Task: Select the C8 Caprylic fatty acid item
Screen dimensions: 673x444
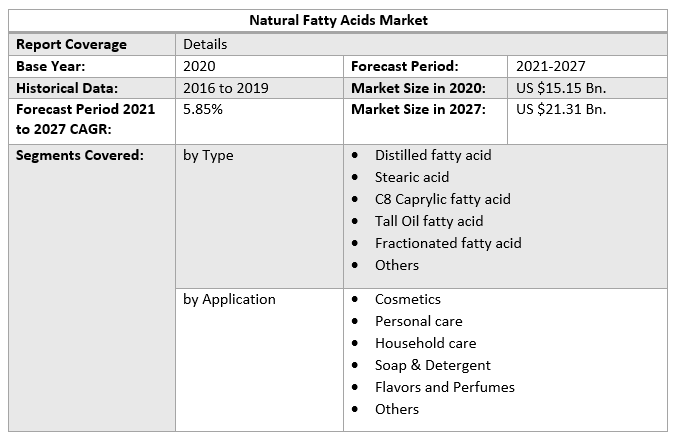Action: pos(442,199)
